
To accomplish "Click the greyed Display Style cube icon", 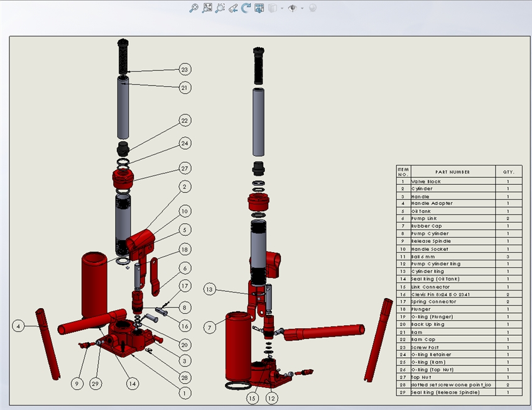I will pos(273,8).
